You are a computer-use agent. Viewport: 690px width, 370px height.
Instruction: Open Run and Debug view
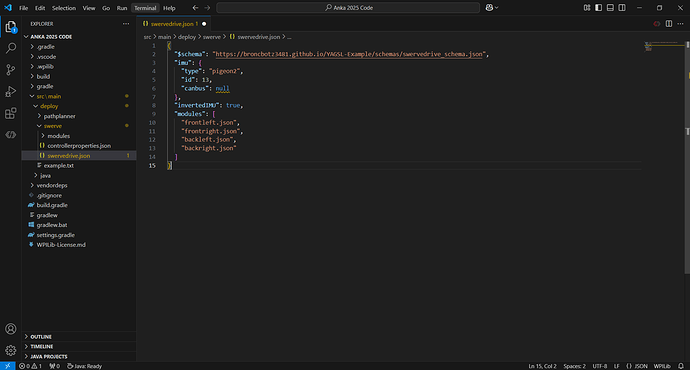11,92
